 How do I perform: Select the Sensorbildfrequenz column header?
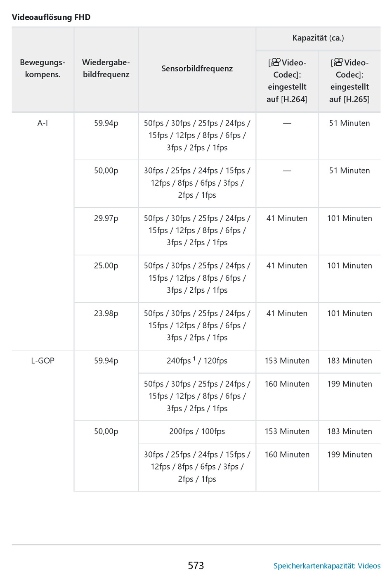tap(197, 69)
